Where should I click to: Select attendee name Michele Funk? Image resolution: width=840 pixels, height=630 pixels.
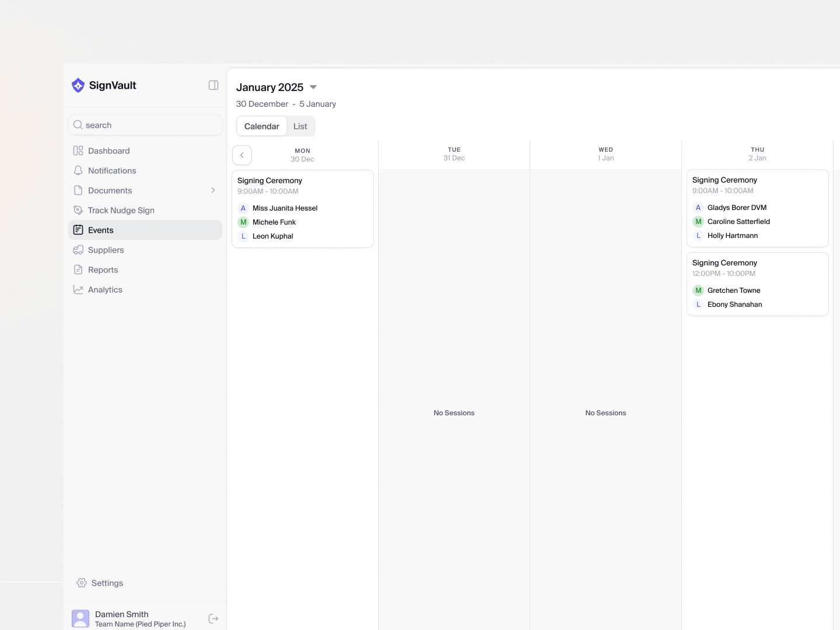click(274, 222)
